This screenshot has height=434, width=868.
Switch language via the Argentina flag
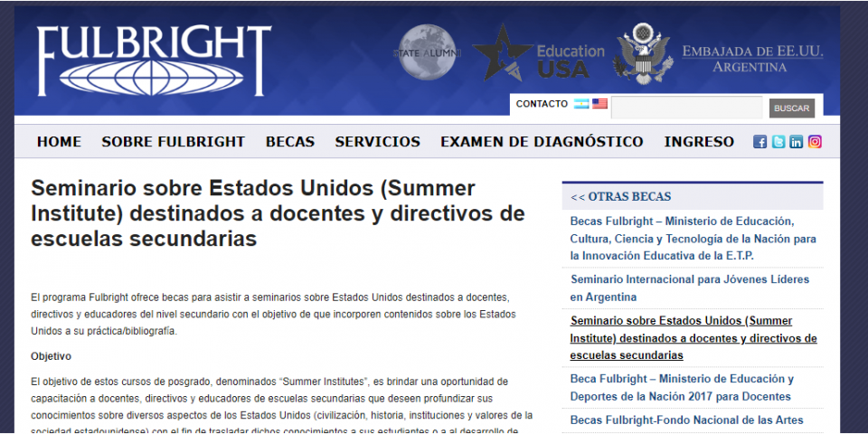(x=581, y=103)
